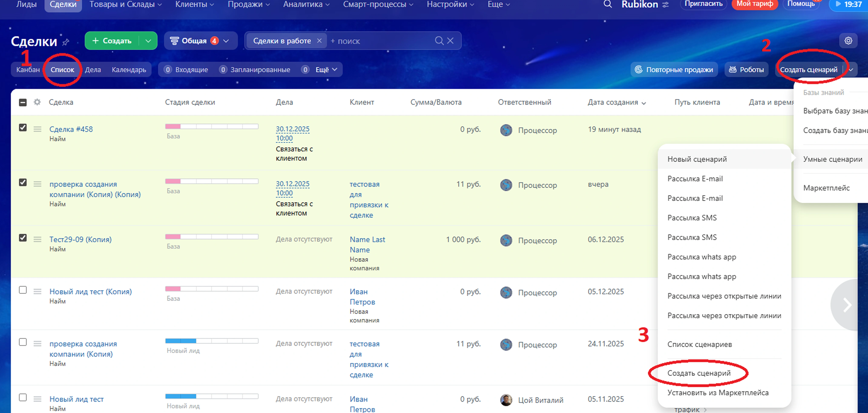The image size is (868, 413).
Task: Expand the Аналитика top menu
Action: pos(306,4)
